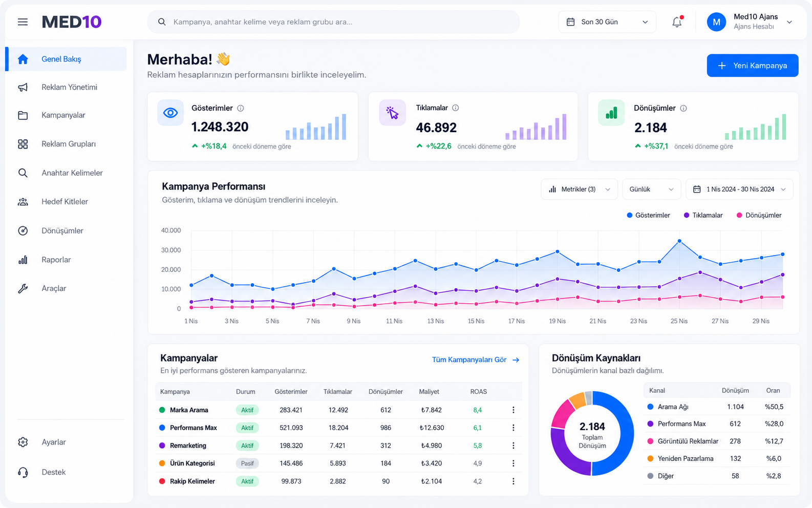
Task: Click the MED10 logo
Action: (72, 22)
